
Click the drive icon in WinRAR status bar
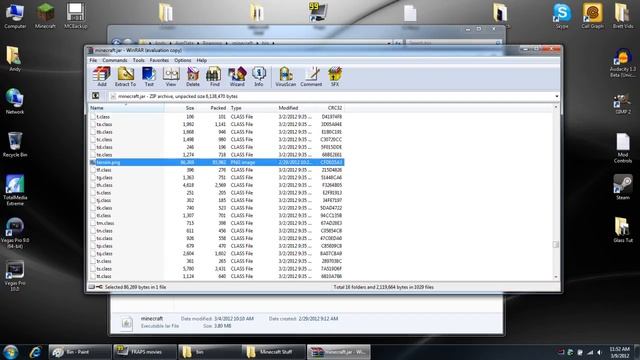tap(92, 287)
